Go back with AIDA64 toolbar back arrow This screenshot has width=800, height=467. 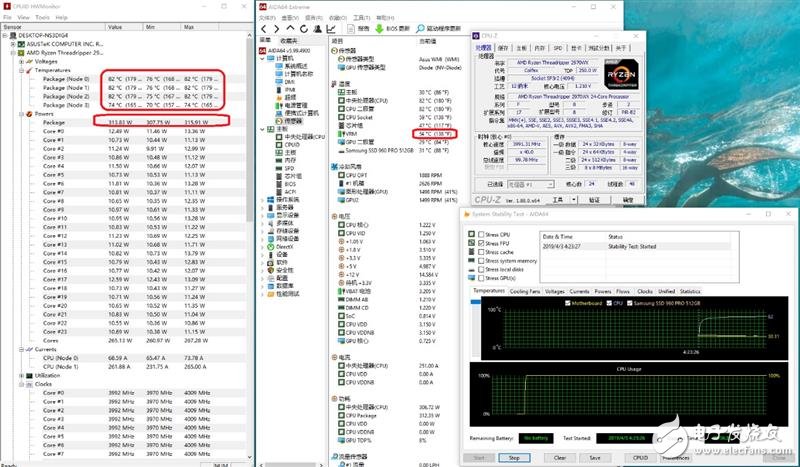[x=264, y=29]
